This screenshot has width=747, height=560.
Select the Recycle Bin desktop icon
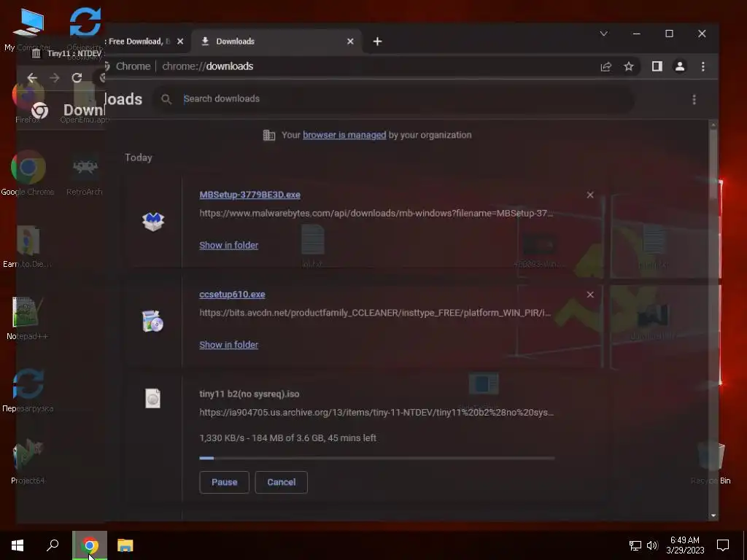[711, 462]
